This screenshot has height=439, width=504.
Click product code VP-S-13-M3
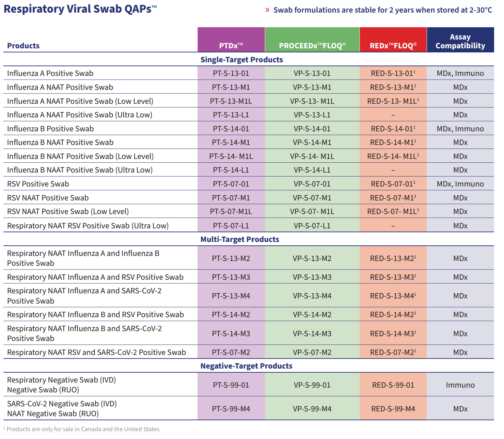coord(312,277)
